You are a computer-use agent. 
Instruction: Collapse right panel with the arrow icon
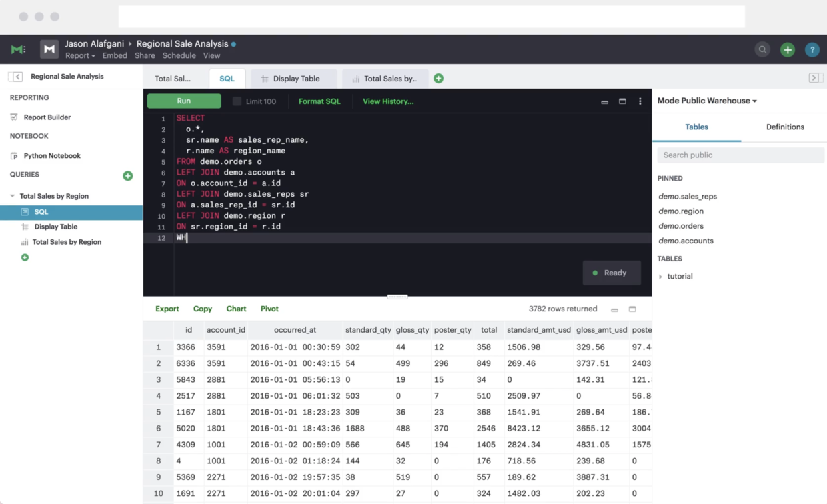pos(814,78)
